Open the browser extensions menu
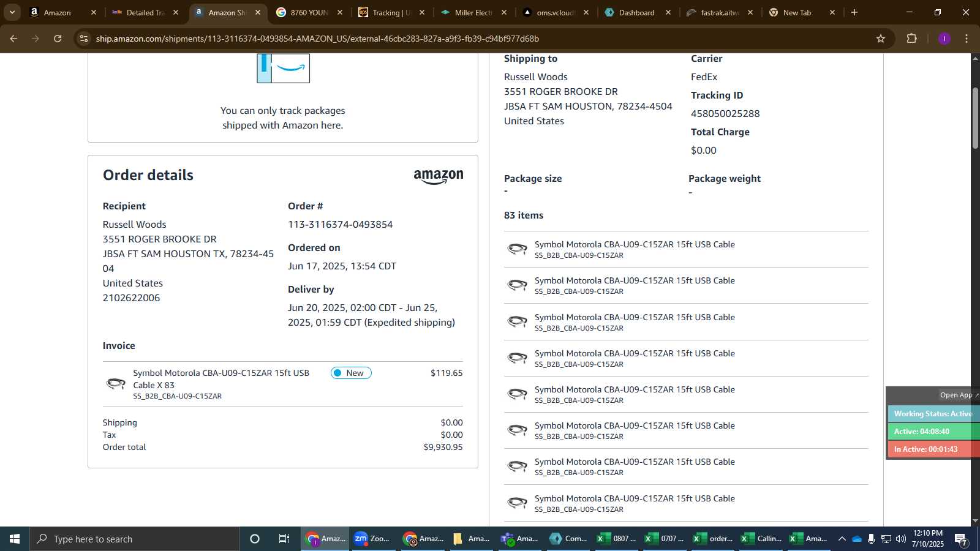The width and height of the screenshot is (980, 551). [x=912, y=39]
